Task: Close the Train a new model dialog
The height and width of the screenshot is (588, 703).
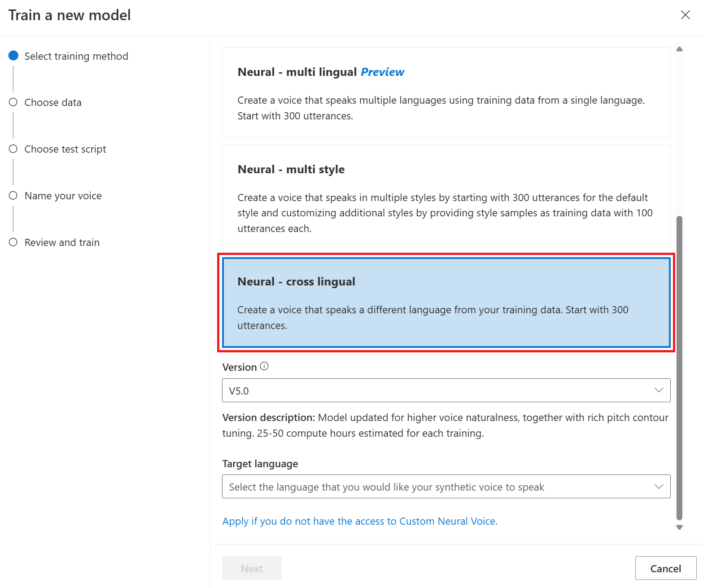Action: [685, 15]
